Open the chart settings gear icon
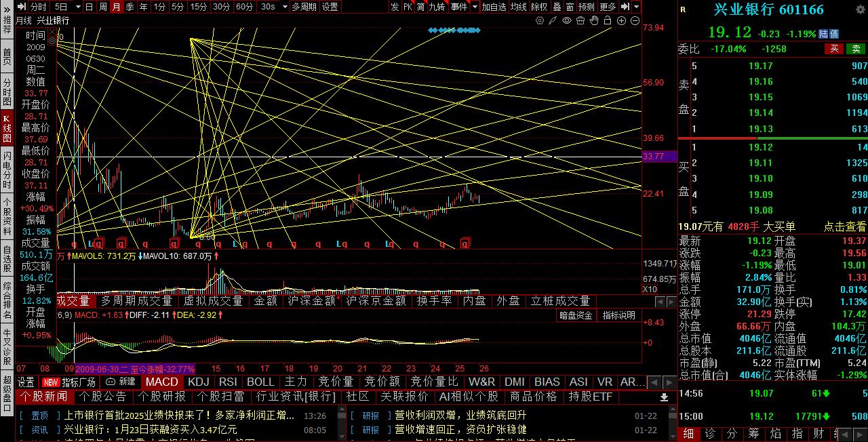Screen dimensions: 868x442 (x=540, y=20)
